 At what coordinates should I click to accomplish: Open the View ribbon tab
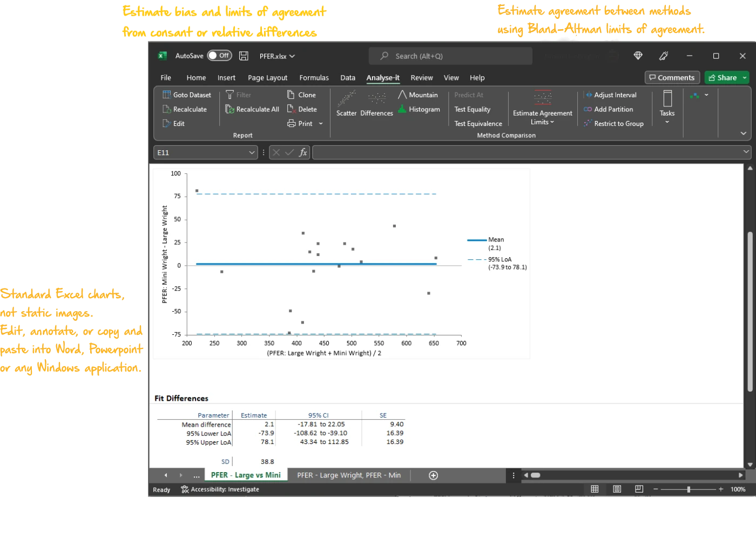tap(451, 78)
